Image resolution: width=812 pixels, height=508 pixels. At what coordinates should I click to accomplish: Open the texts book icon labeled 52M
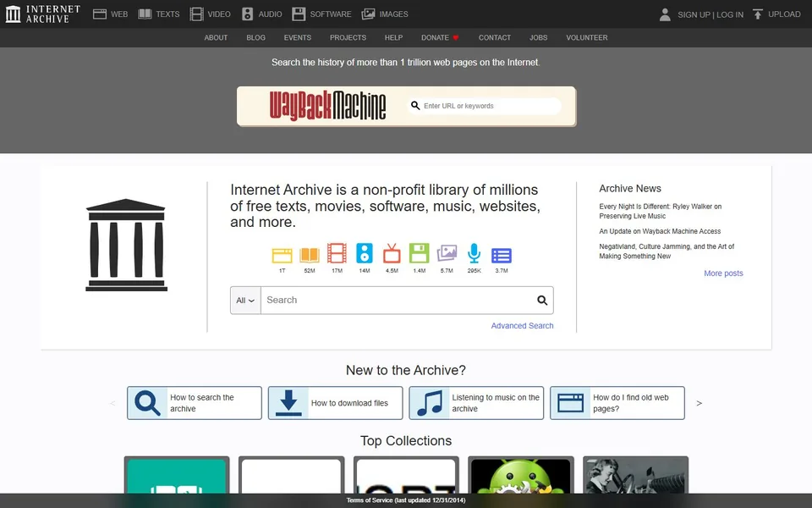pyautogui.click(x=310, y=255)
